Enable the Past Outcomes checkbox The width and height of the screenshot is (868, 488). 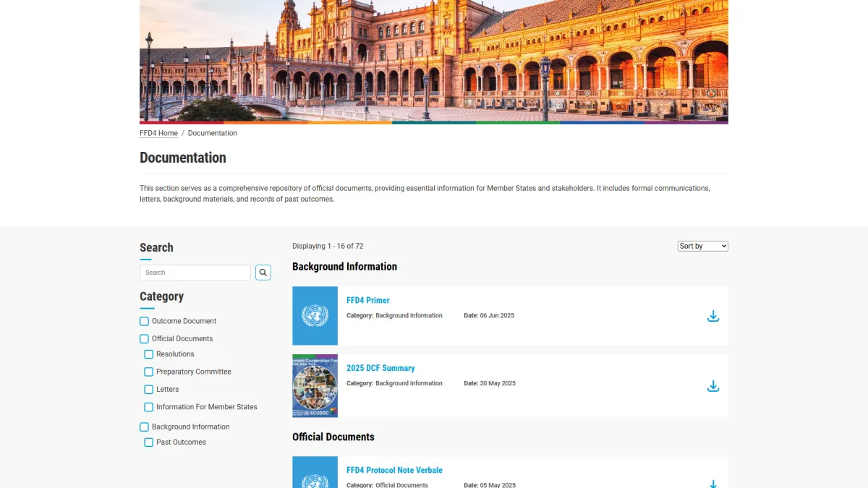pos(149,442)
